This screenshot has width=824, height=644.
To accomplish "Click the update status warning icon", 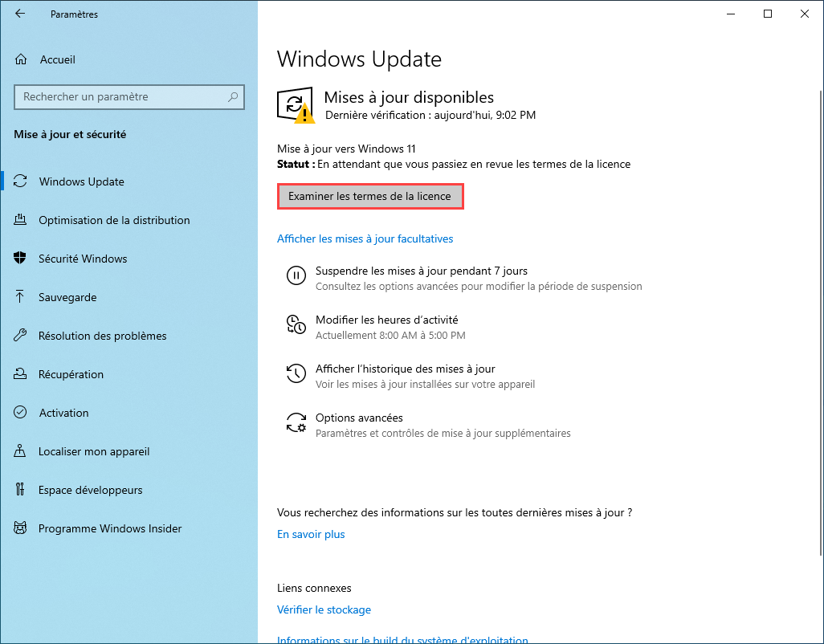I will click(296, 105).
